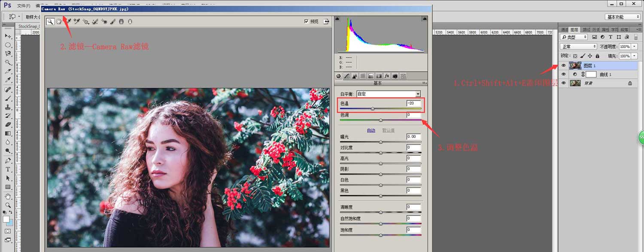
Task: Click the 默认值 default link
Action: pyautogui.click(x=389, y=130)
